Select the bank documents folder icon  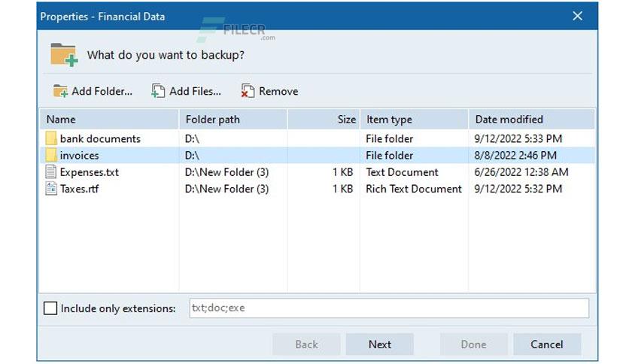(x=51, y=138)
